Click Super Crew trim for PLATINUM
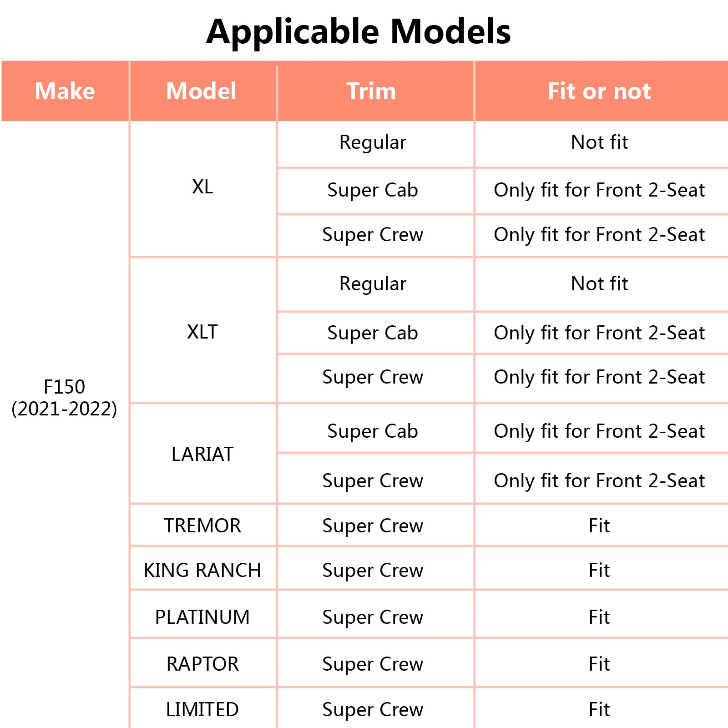Screen dimensions: 728x728 pos(373,617)
